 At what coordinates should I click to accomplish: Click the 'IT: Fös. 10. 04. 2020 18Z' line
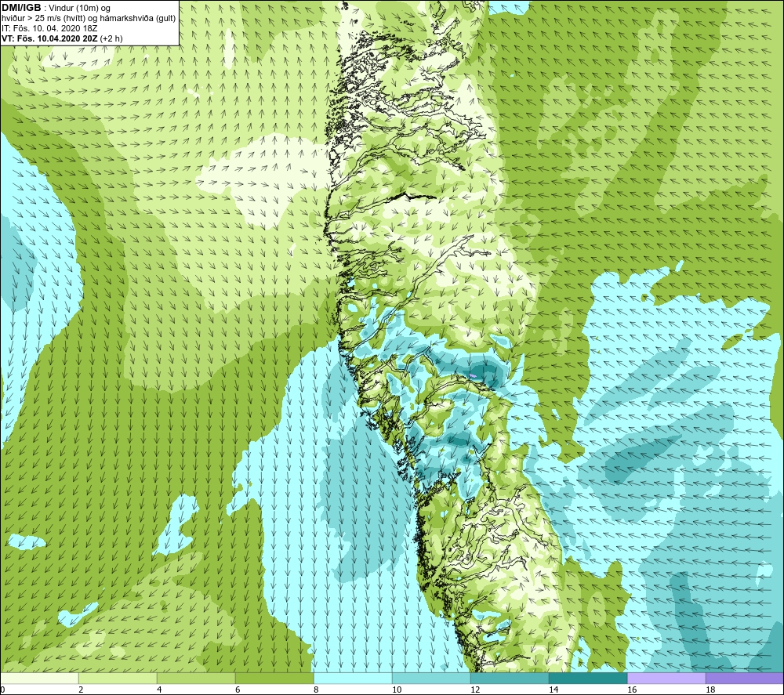coord(49,28)
